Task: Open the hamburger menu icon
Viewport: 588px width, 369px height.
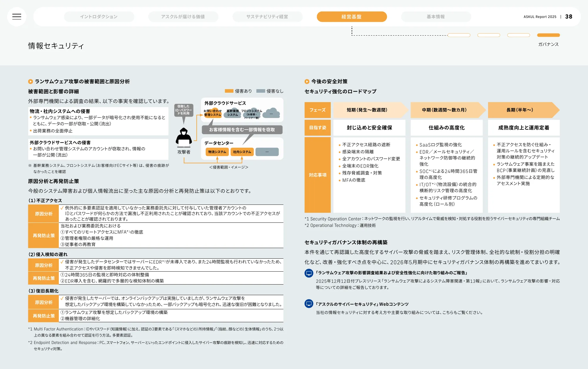Action: (x=17, y=17)
